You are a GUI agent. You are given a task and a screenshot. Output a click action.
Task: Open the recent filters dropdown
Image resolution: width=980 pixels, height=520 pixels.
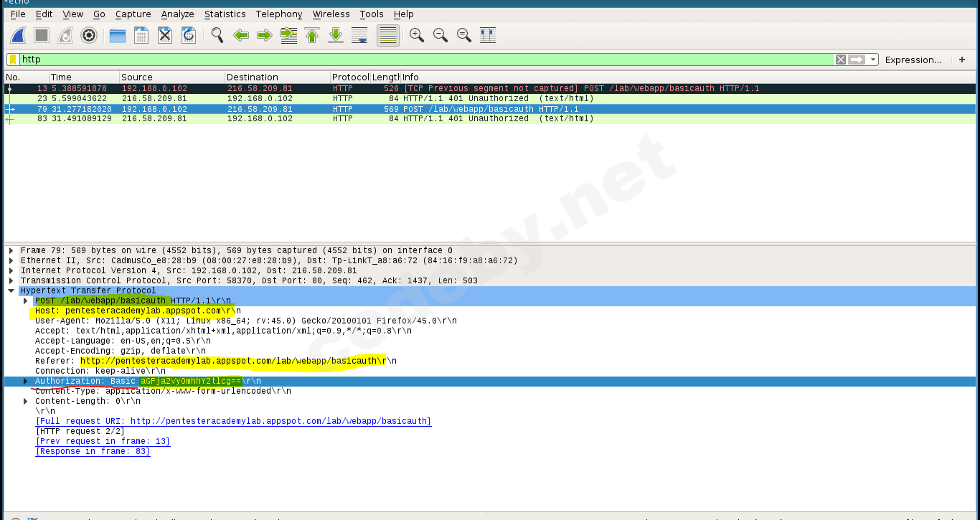tap(873, 60)
